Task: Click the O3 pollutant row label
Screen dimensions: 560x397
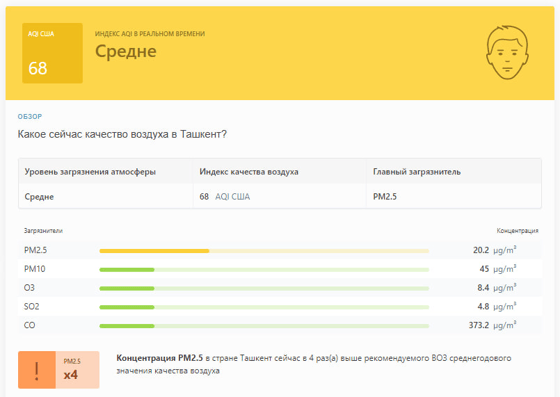Action: click(x=29, y=287)
